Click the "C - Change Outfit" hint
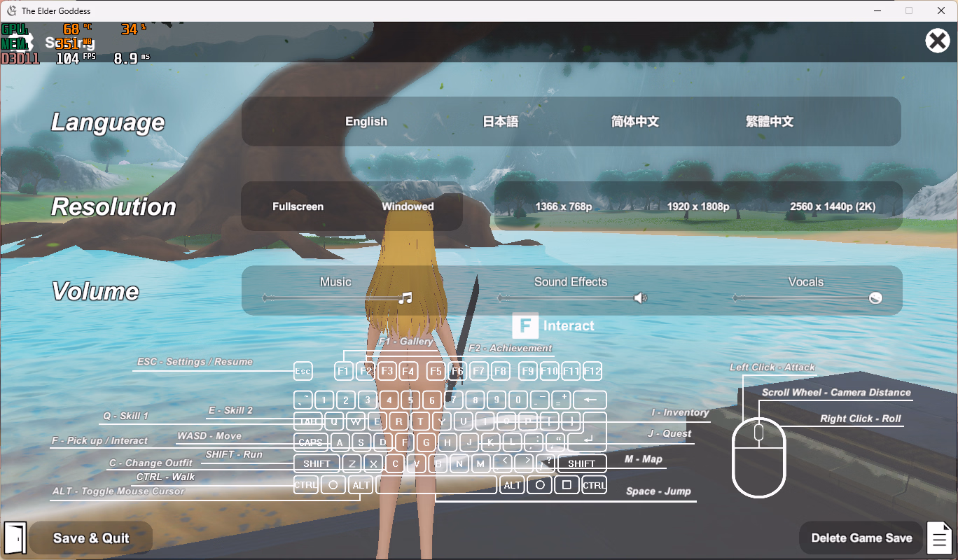958x560 pixels. tap(151, 463)
